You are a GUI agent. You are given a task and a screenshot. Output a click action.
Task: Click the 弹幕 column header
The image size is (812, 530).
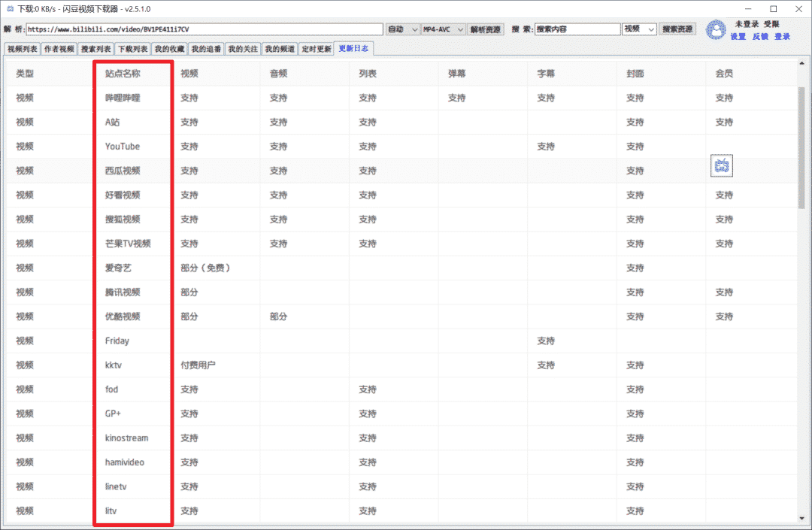coord(457,74)
